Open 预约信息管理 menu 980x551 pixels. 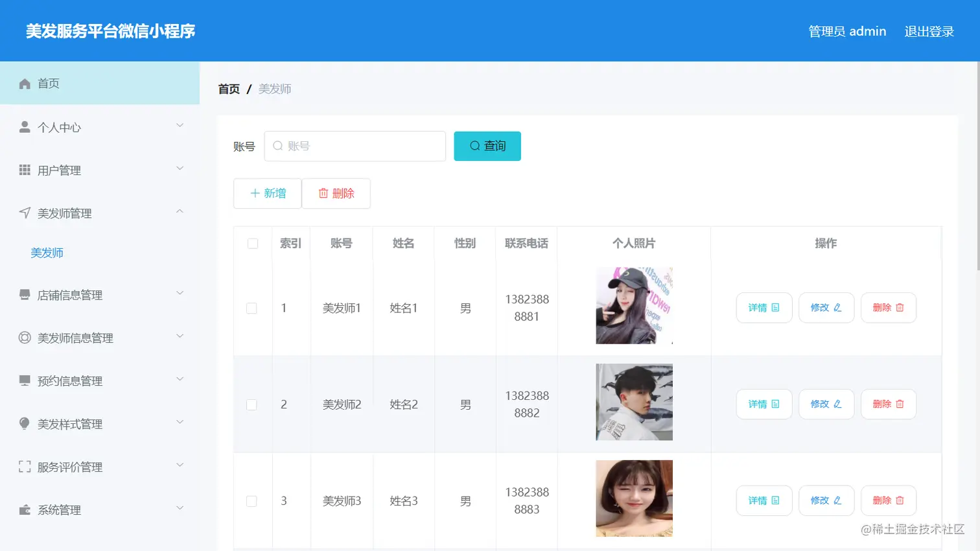(x=100, y=381)
